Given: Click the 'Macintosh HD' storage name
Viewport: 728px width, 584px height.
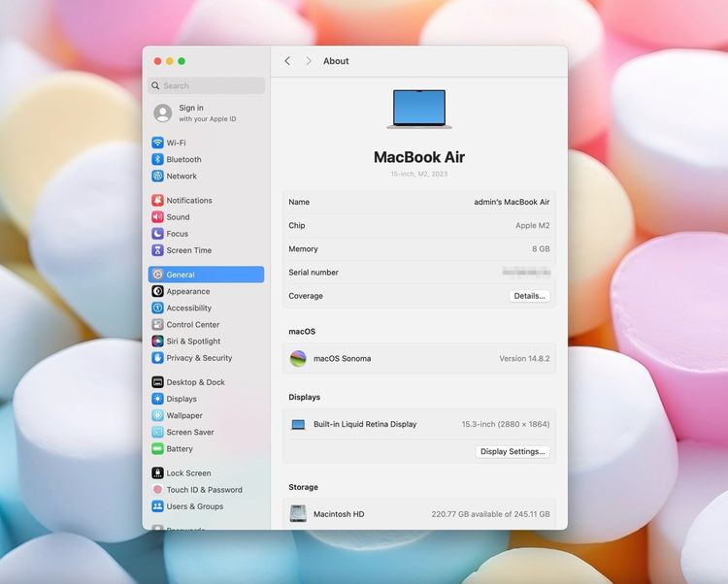Looking at the screenshot, I should 339,514.
